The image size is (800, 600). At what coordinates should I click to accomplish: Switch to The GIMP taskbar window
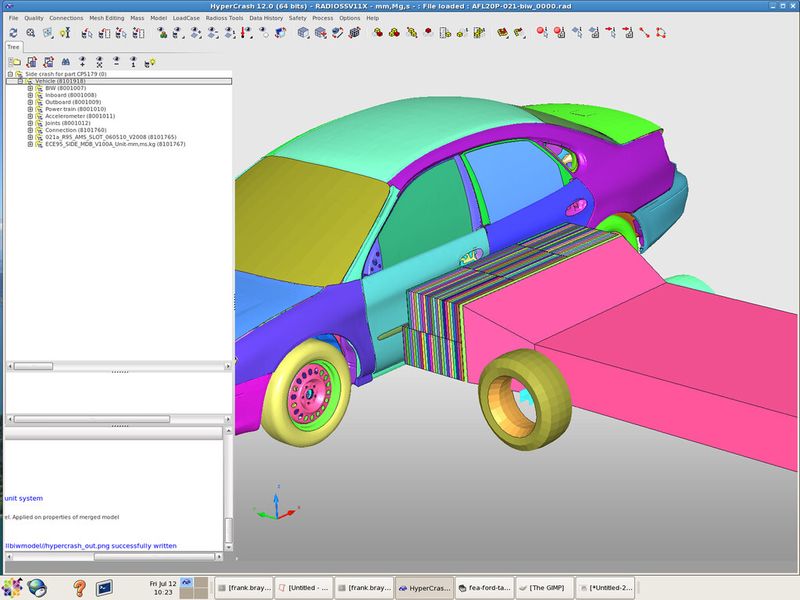548,587
